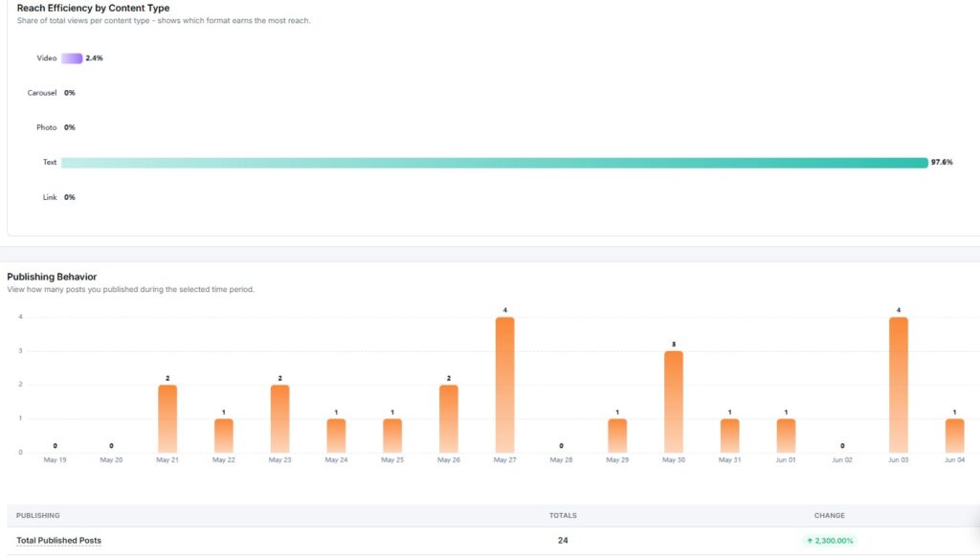Click the May 30 bar with three posts
Viewport: 980px width, 558px height.
point(674,402)
